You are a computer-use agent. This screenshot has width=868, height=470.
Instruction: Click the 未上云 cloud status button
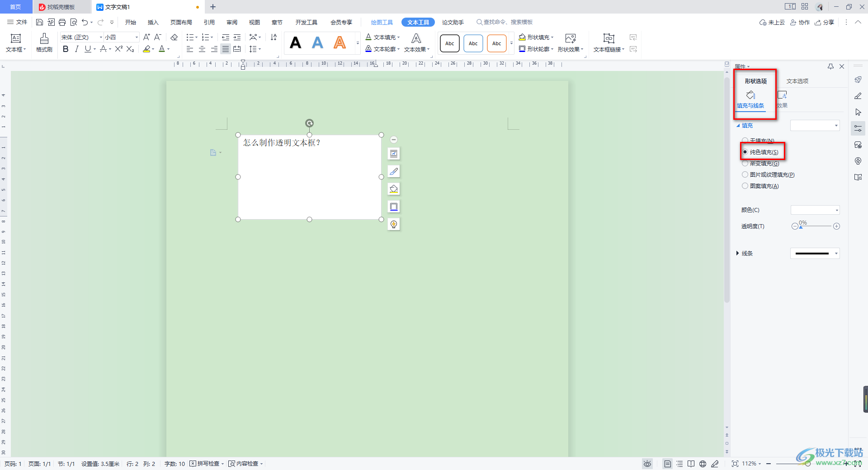click(772, 22)
